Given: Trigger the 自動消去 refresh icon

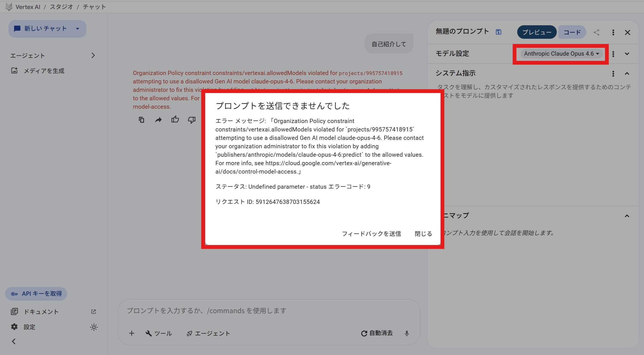Looking at the screenshot, I should point(364,333).
